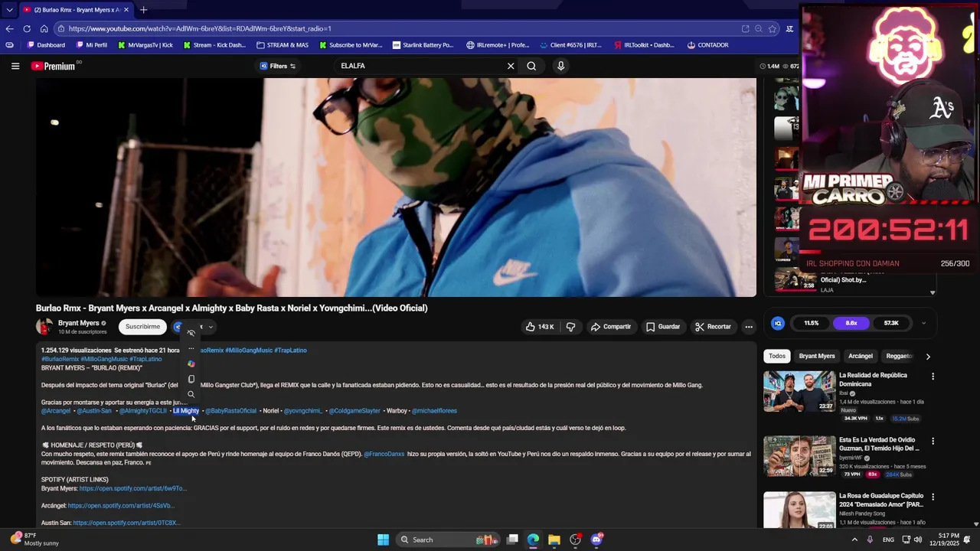Bookmark page with the star icon
This screenshot has height=551, width=980.
(x=773, y=28)
